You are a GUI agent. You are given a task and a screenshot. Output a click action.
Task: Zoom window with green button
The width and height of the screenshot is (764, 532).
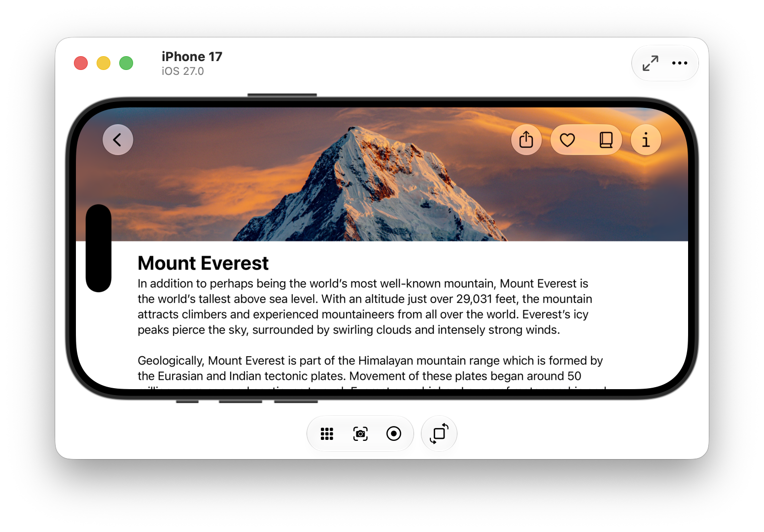pyautogui.click(x=126, y=63)
